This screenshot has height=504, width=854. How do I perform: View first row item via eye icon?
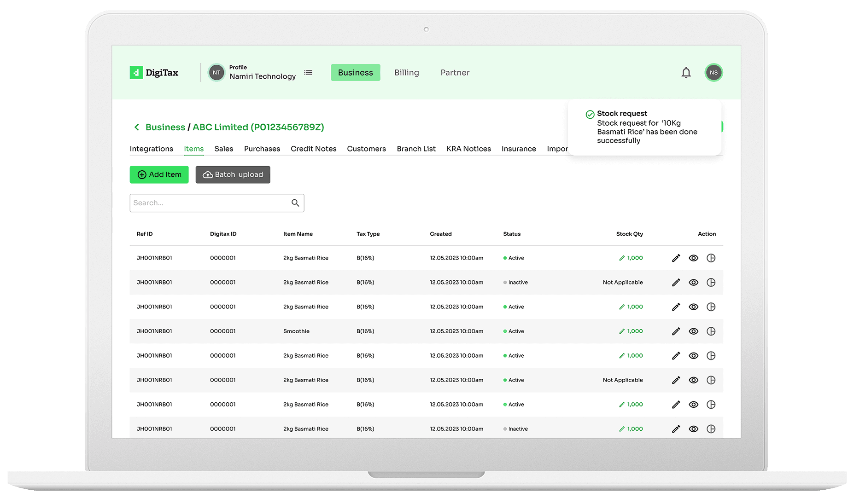(693, 258)
